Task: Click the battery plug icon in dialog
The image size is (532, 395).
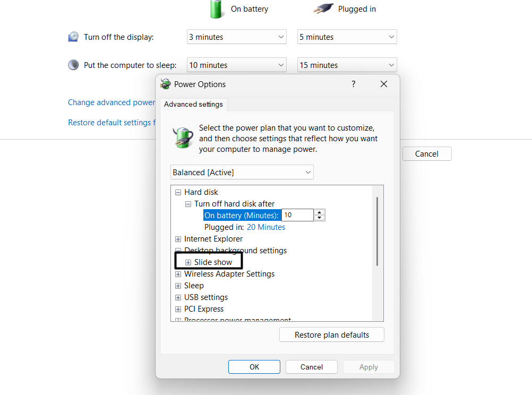Action: [x=183, y=138]
